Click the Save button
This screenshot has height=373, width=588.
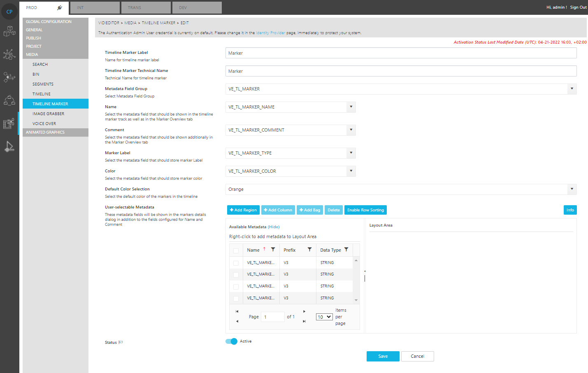pyautogui.click(x=383, y=356)
